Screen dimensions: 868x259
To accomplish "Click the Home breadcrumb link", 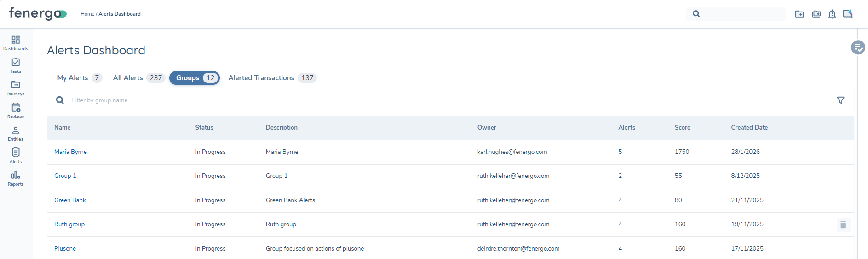I will click(87, 14).
